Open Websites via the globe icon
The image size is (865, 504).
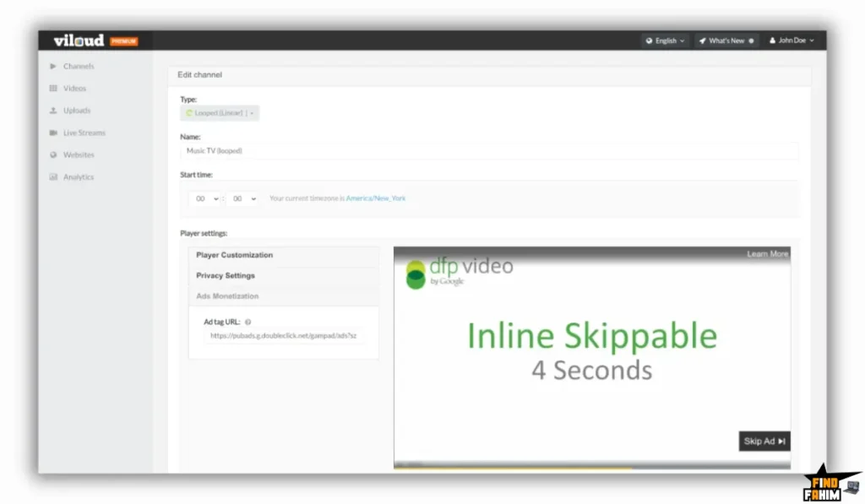pyautogui.click(x=52, y=154)
